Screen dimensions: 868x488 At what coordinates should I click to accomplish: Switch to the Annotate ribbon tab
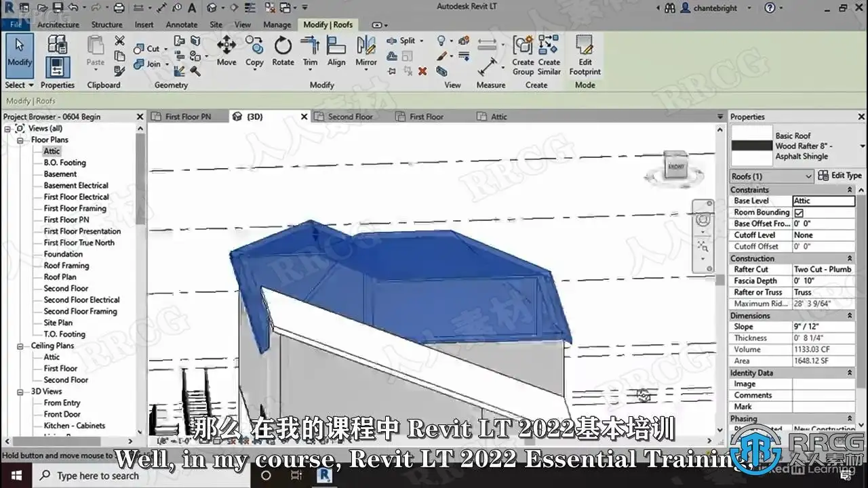(182, 25)
